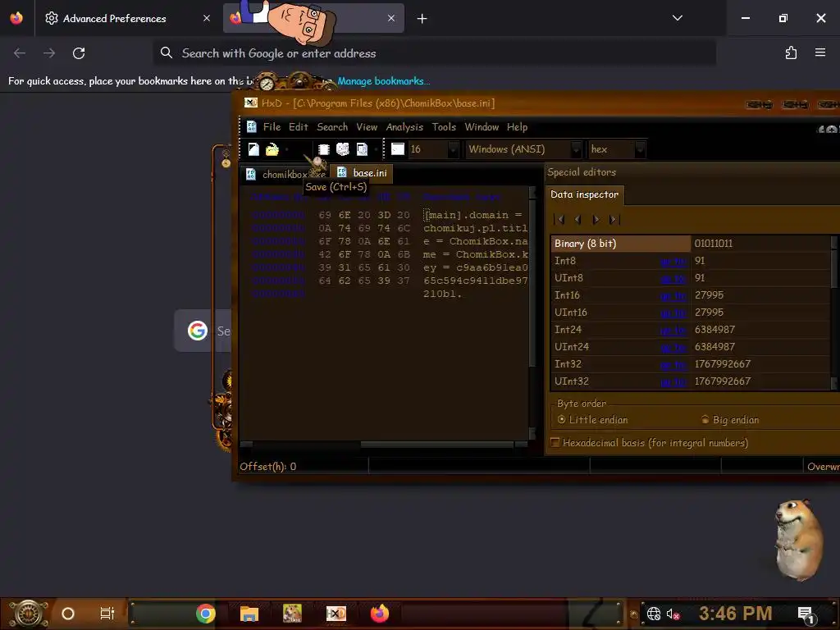The width and height of the screenshot is (840, 630).
Task: Open Chrome from the taskbar
Action: click(x=205, y=614)
